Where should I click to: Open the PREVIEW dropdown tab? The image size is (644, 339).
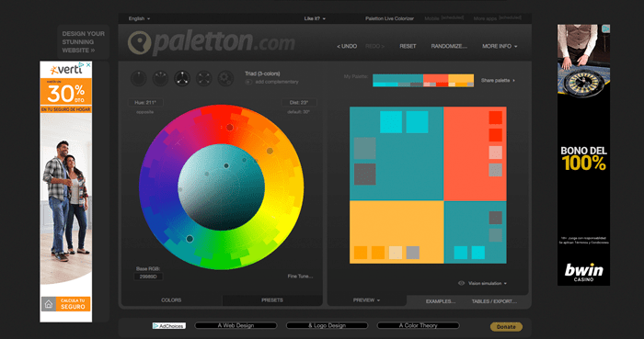pos(366,300)
